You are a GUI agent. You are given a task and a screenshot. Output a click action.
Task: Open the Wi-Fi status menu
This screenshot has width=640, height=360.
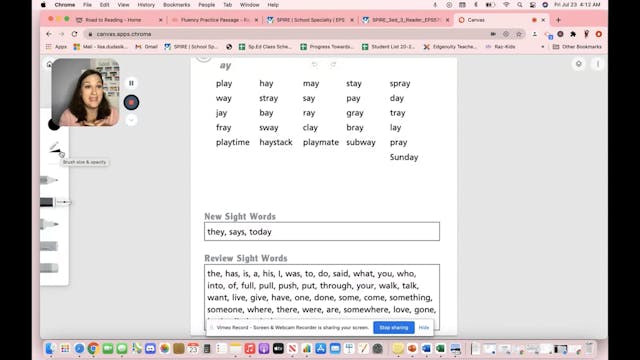click(x=506, y=5)
